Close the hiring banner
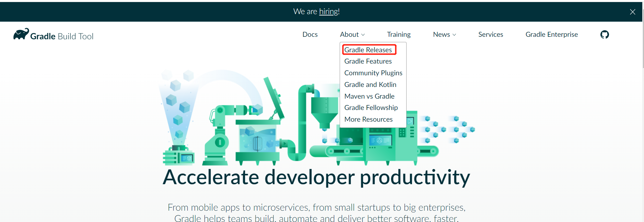The width and height of the screenshot is (644, 222). [633, 12]
